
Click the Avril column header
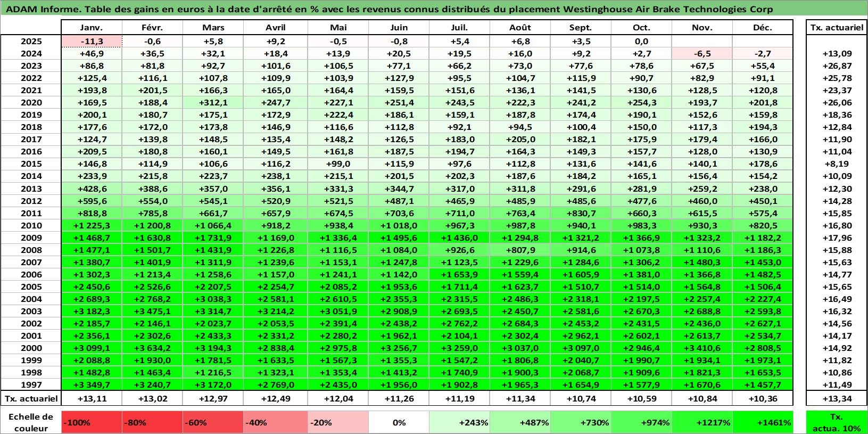[275, 28]
